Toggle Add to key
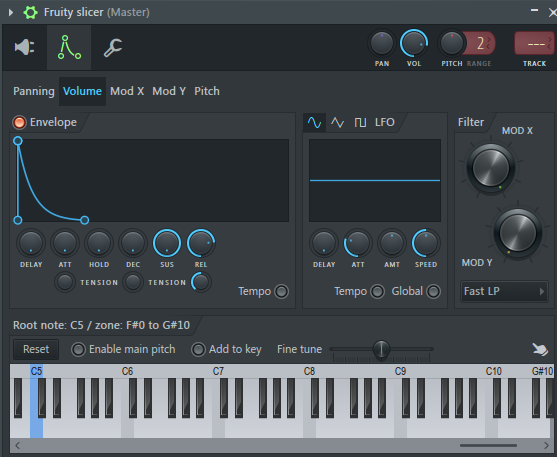Screen dimensions: 557x457 point(198,350)
